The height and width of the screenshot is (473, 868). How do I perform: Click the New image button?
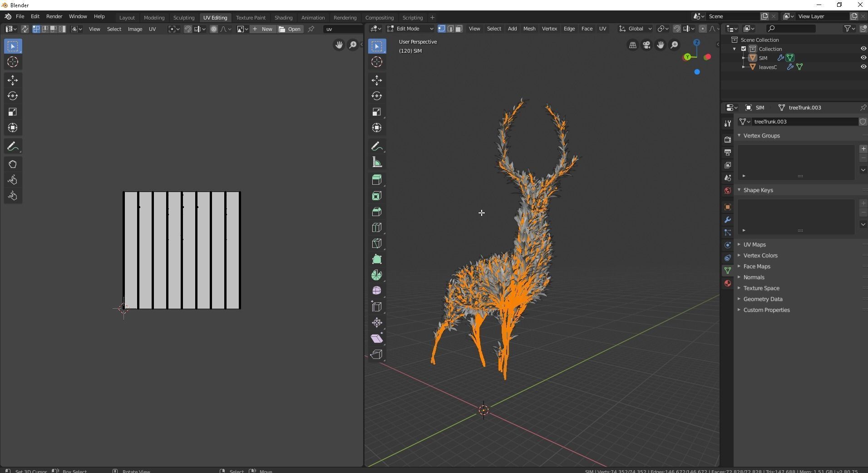(262, 29)
